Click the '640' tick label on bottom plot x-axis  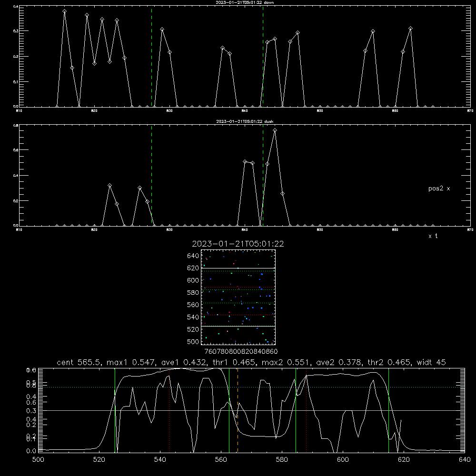[465, 460]
